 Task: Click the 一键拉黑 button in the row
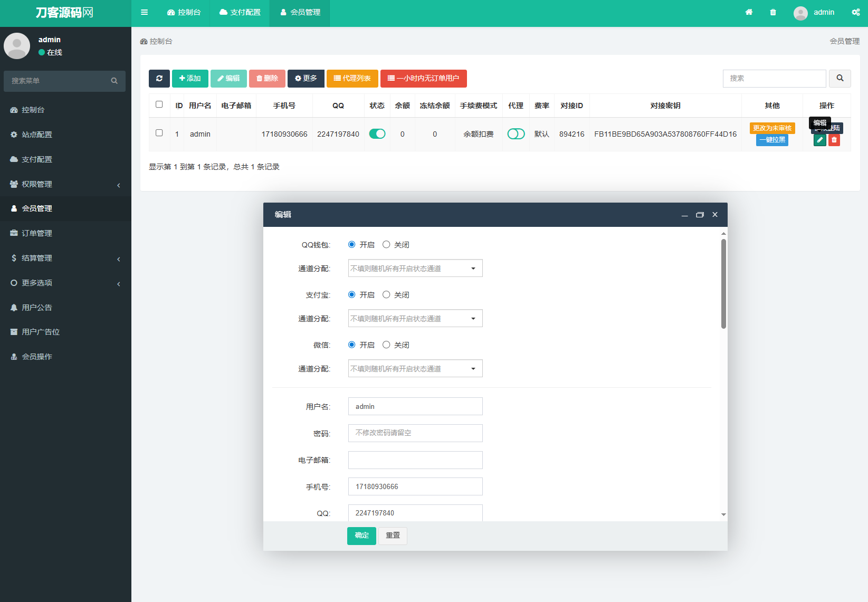coord(772,140)
